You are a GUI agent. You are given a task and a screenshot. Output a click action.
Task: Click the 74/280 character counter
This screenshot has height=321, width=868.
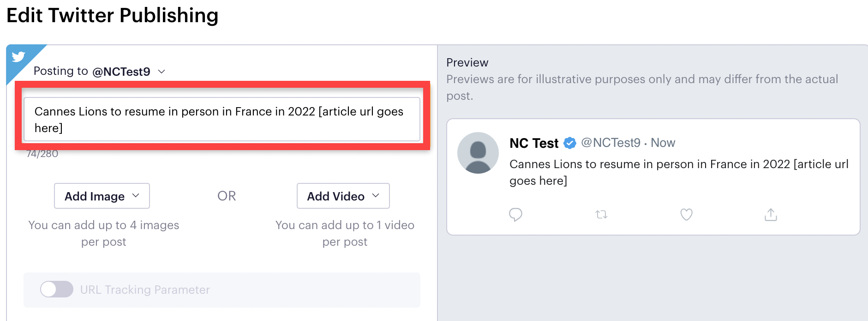[42, 154]
